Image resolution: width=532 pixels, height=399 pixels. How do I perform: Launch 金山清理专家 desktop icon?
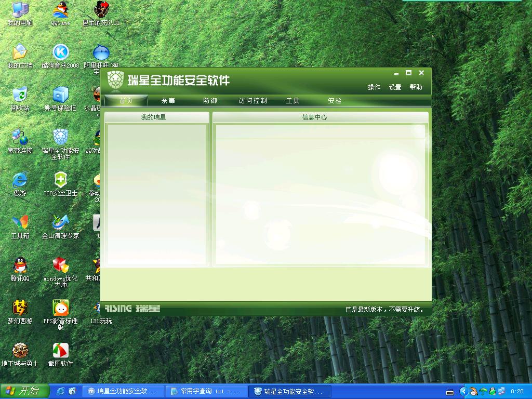tap(60, 227)
